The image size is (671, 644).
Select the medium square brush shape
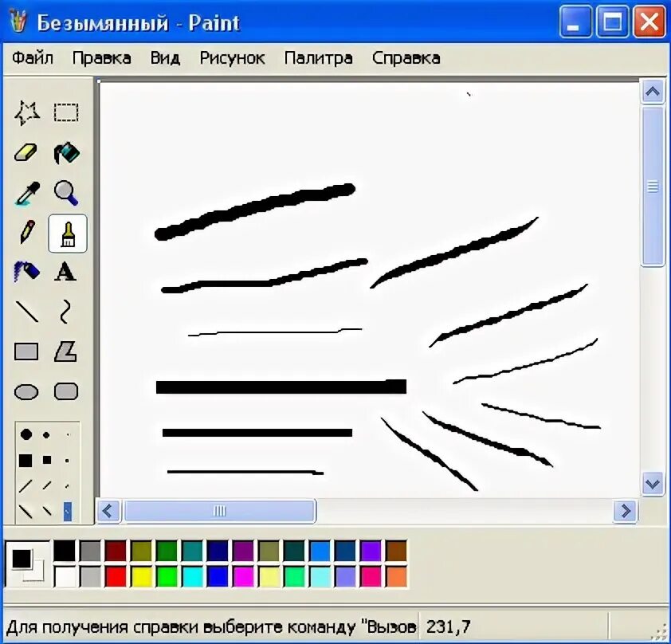pyautogui.click(x=47, y=460)
